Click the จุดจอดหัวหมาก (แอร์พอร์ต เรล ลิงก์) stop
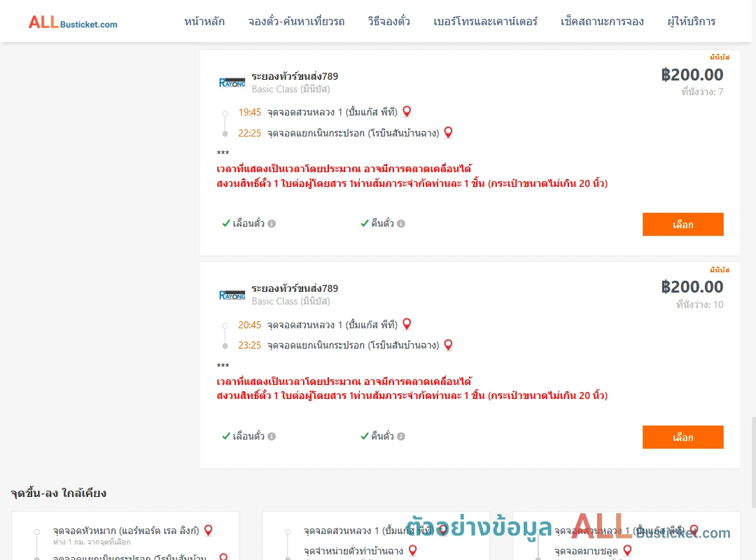756x560 pixels. [x=126, y=531]
